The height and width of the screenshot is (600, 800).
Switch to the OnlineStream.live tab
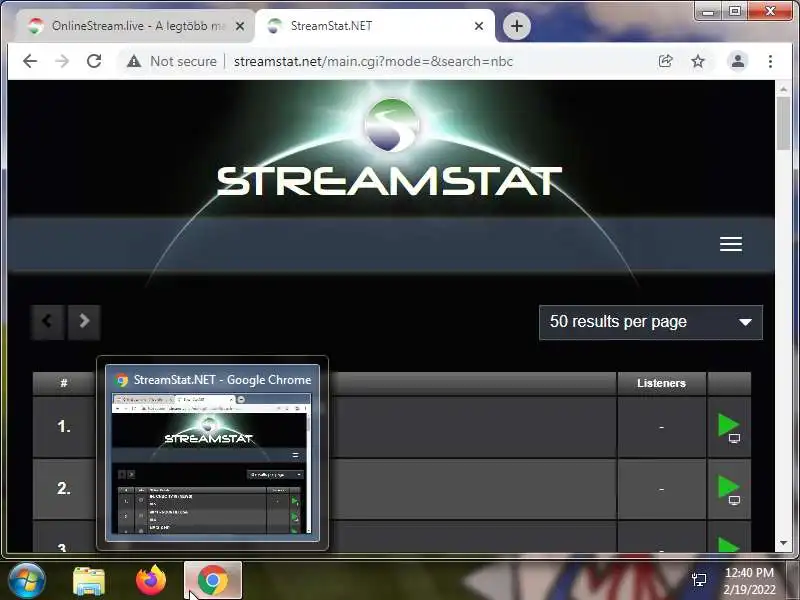point(135,26)
